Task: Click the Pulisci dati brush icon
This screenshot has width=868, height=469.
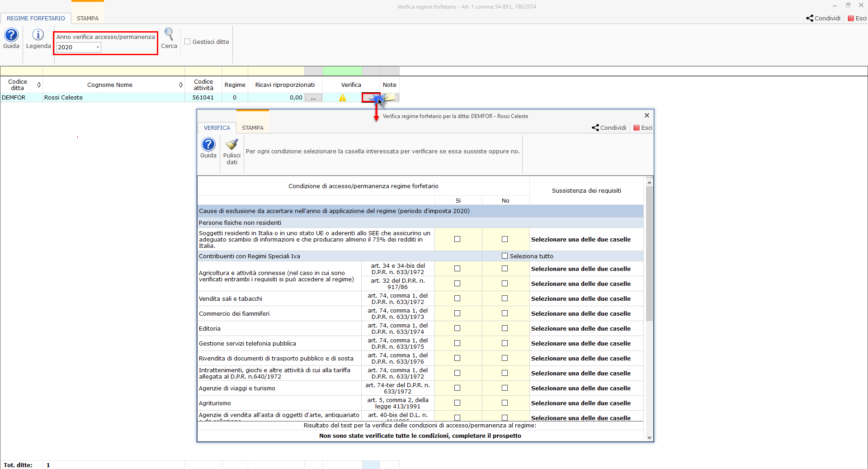Action: [231, 144]
